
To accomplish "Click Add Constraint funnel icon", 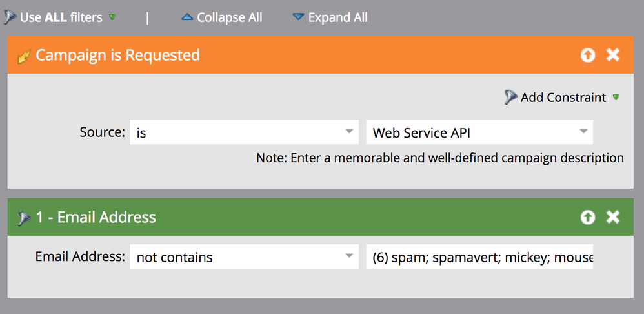I will [x=510, y=98].
